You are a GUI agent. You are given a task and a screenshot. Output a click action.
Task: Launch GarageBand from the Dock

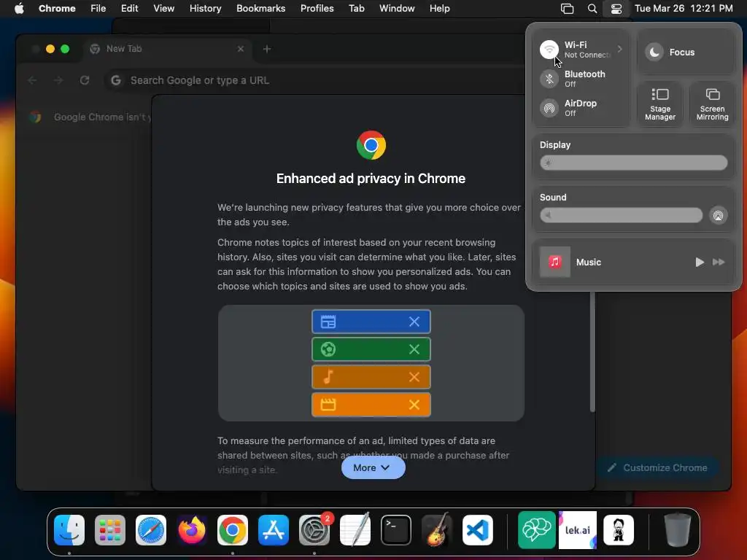click(x=437, y=529)
